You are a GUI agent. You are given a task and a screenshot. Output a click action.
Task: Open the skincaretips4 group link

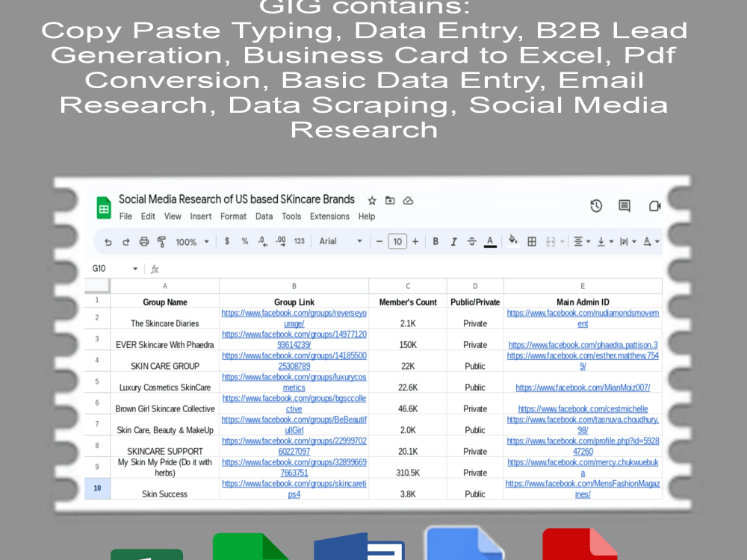(294, 488)
